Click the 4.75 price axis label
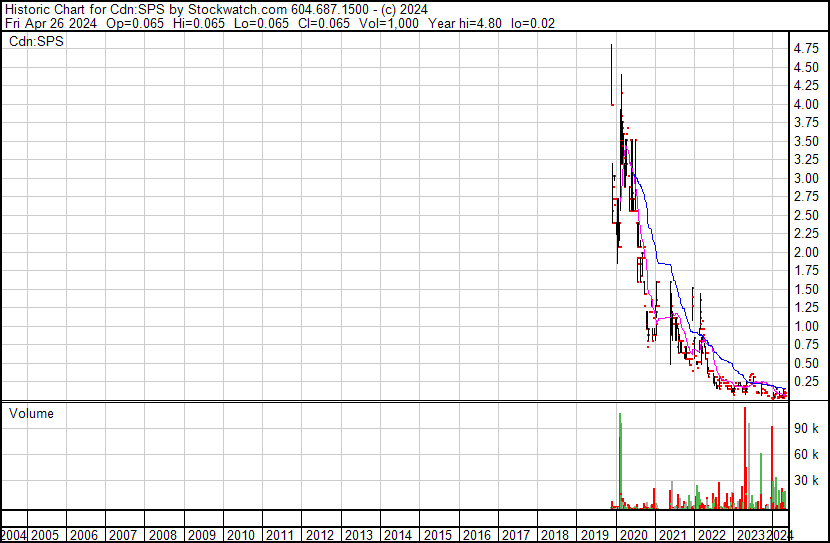The width and height of the screenshot is (830, 543). click(807, 48)
